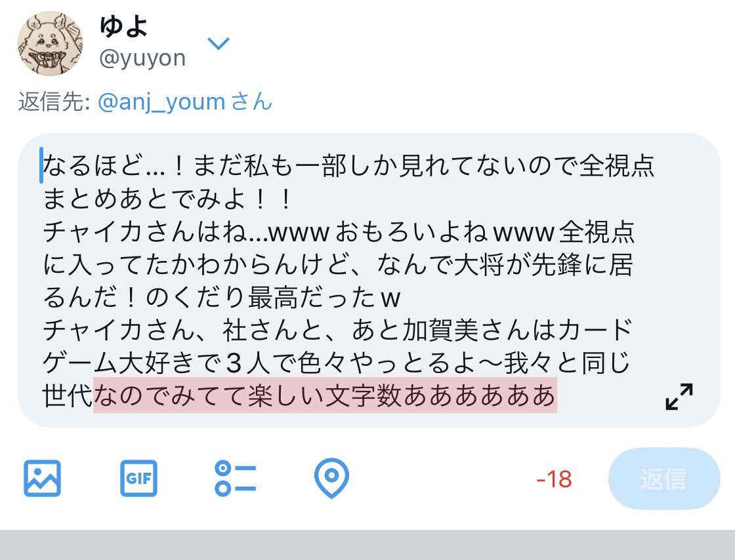This screenshot has height=560, width=735.
Task: Open the ゆよ profile avatar
Action: coord(50,43)
